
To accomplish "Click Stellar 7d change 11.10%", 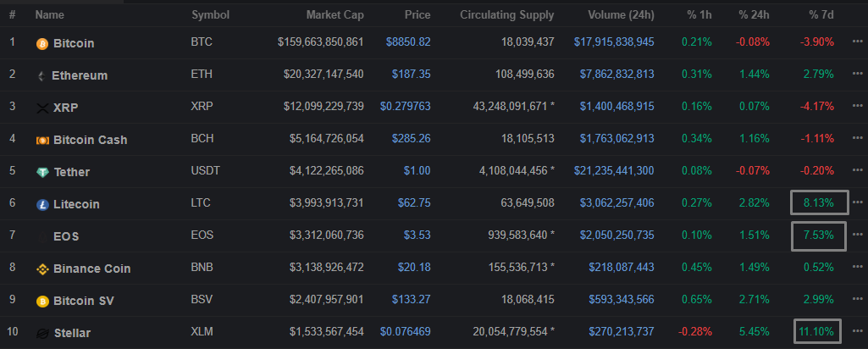I will click(816, 332).
